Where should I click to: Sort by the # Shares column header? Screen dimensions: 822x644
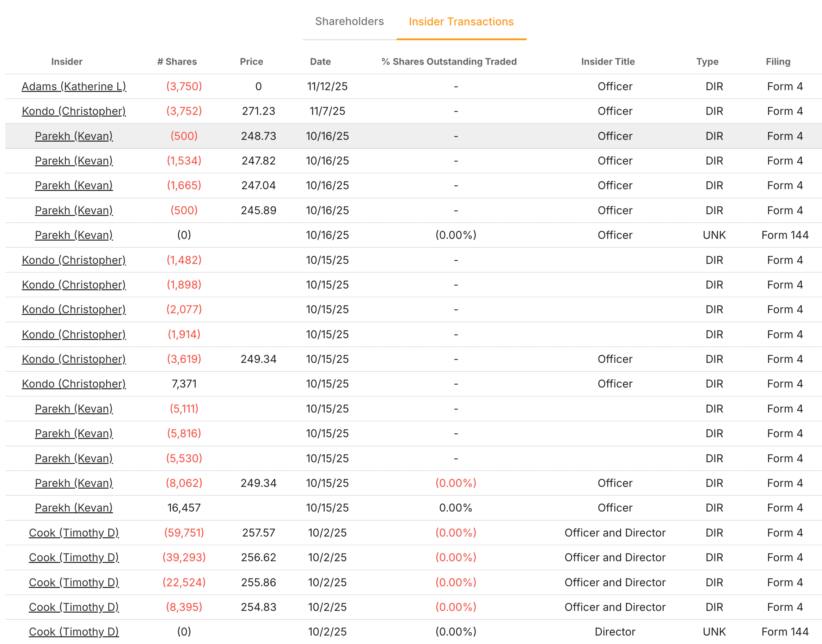(177, 61)
